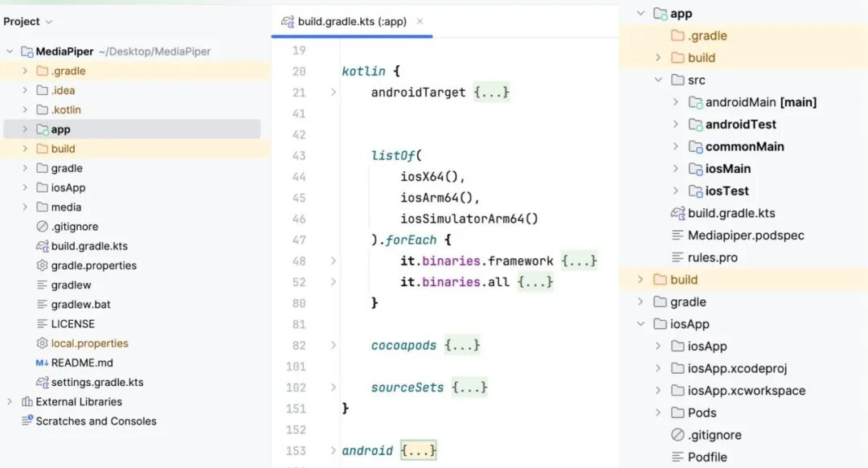Select README.md in the project tree
The image size is (868, 468).
coord(82,363)
